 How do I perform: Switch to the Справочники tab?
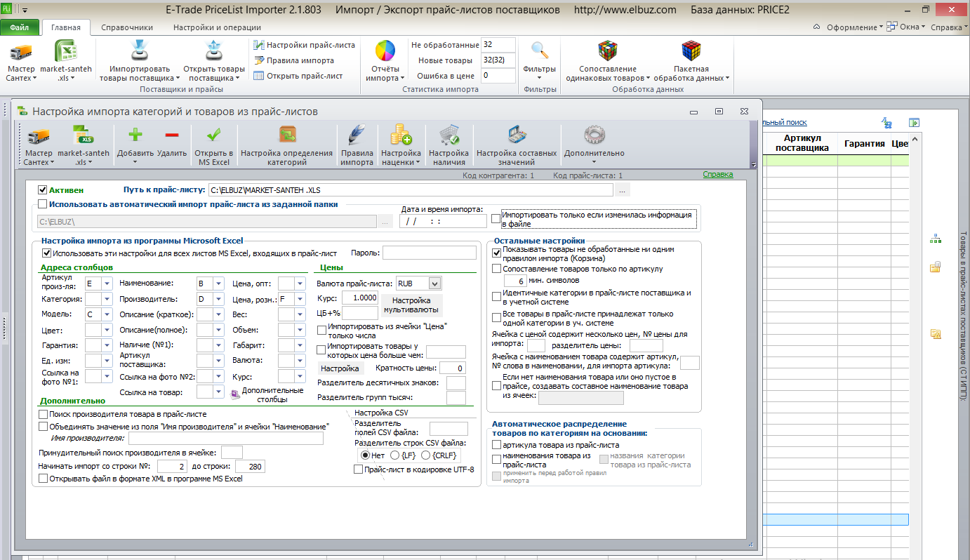[x=127, y=28]
